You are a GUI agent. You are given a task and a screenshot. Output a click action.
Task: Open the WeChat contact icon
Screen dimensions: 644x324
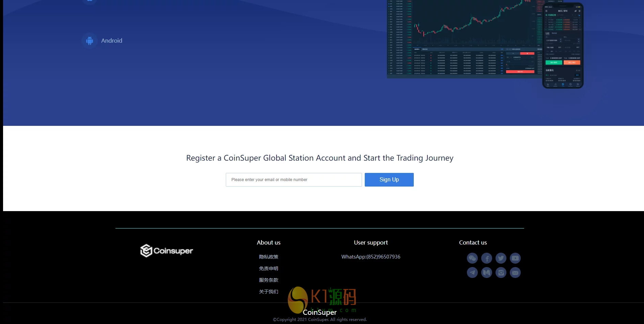tap(472, 258)
